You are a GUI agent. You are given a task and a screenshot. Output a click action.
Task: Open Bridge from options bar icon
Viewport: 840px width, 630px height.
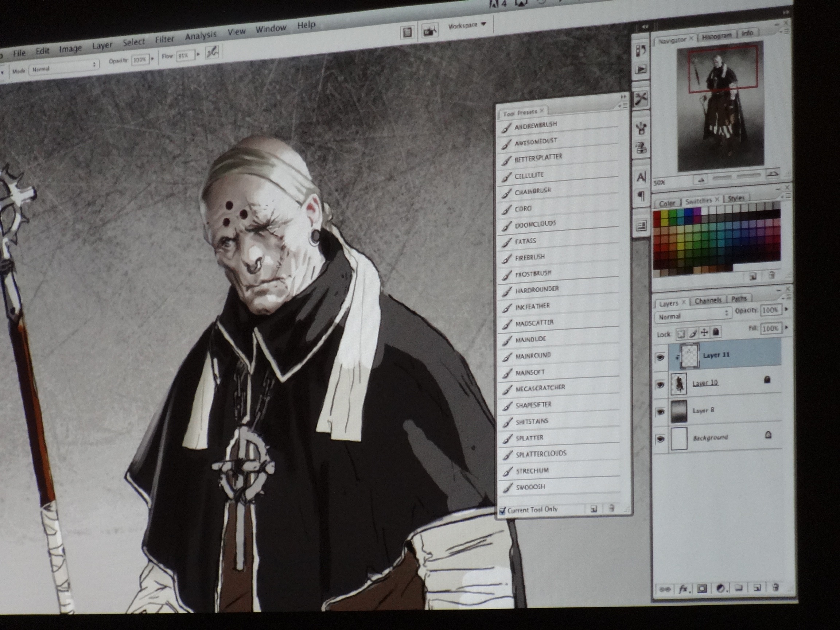point(430,32)
